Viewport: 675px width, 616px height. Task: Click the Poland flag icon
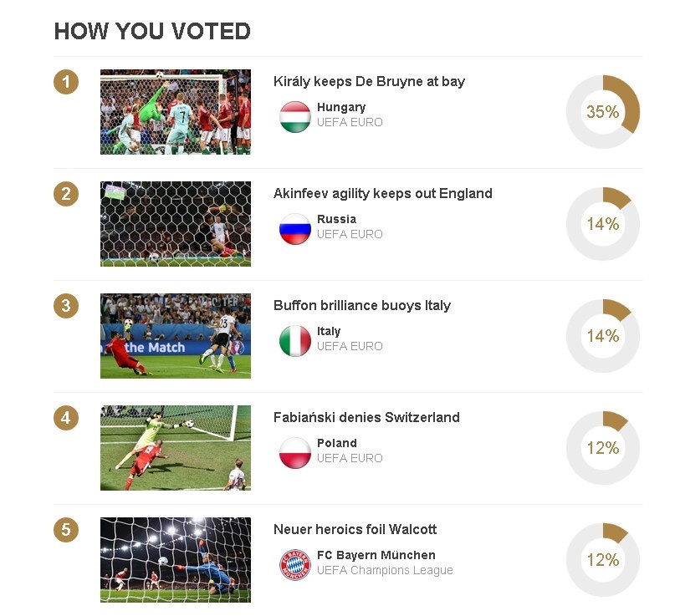(x=295, y=452)
